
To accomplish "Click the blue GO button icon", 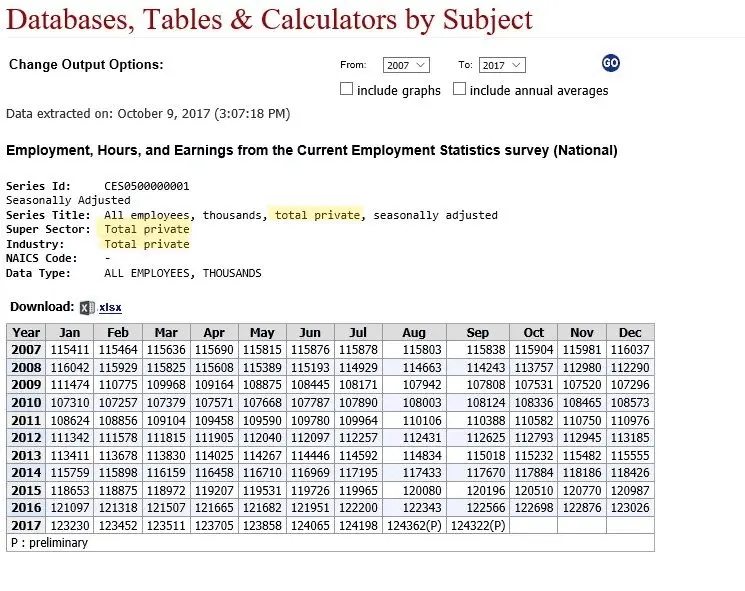I will [x=611, y=63].
